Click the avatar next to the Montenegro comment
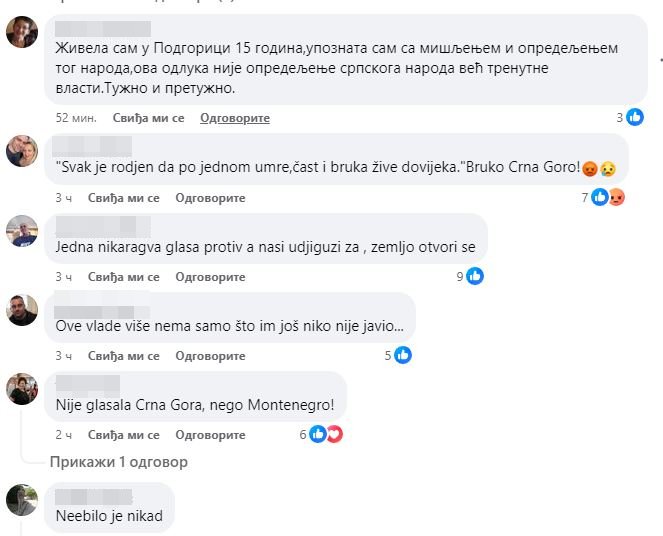This screenshot has height=536, width=663. [22, 388]
